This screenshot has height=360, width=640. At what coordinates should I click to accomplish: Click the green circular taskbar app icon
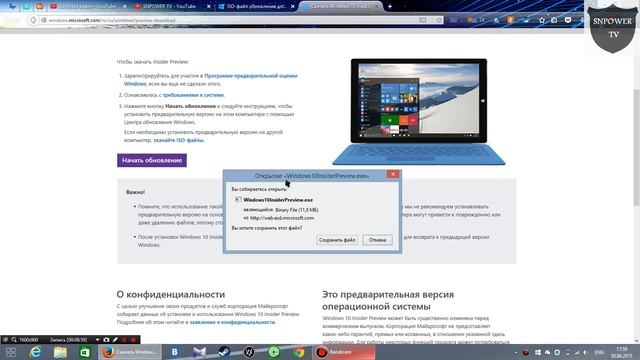(x=274, y=352)
